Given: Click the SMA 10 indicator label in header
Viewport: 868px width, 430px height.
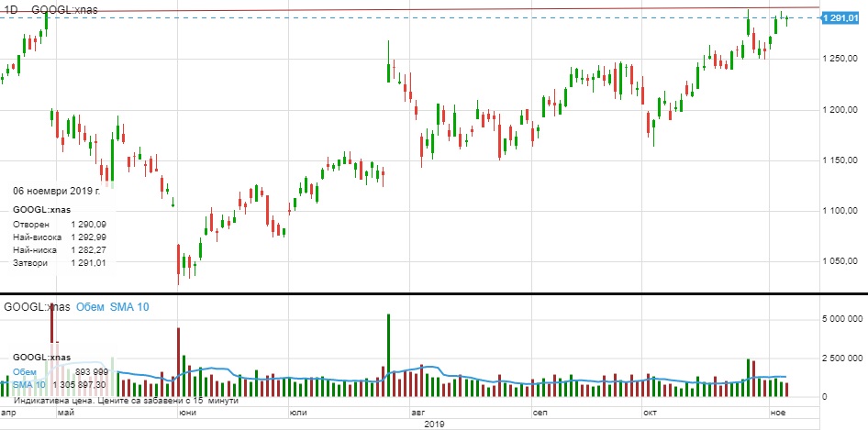Looking at the screenshot, I should [x=129, y=307].
